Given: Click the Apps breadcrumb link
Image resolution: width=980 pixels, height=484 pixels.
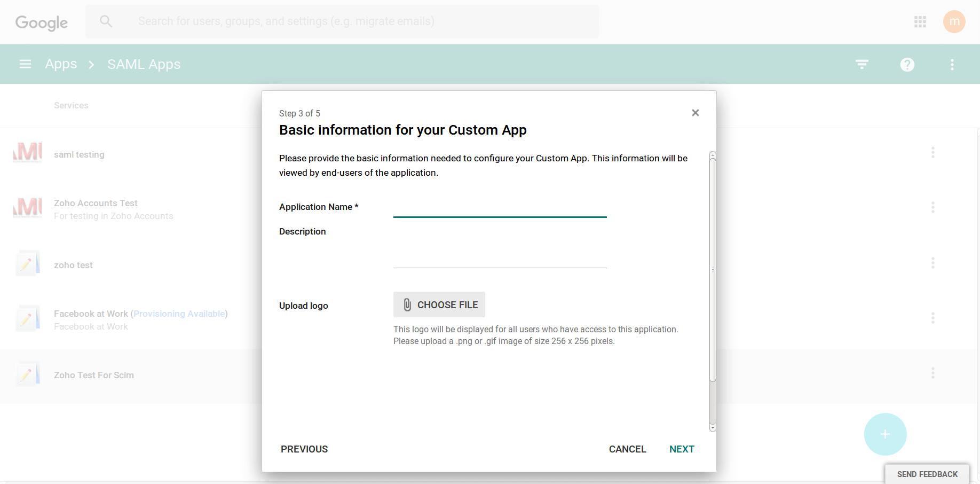Looking at the screenshot, I should [60, 64].
